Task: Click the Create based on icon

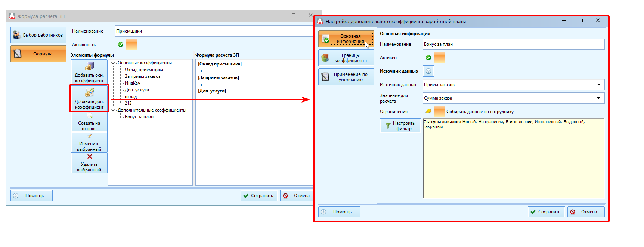Action: tap(89, 116)
